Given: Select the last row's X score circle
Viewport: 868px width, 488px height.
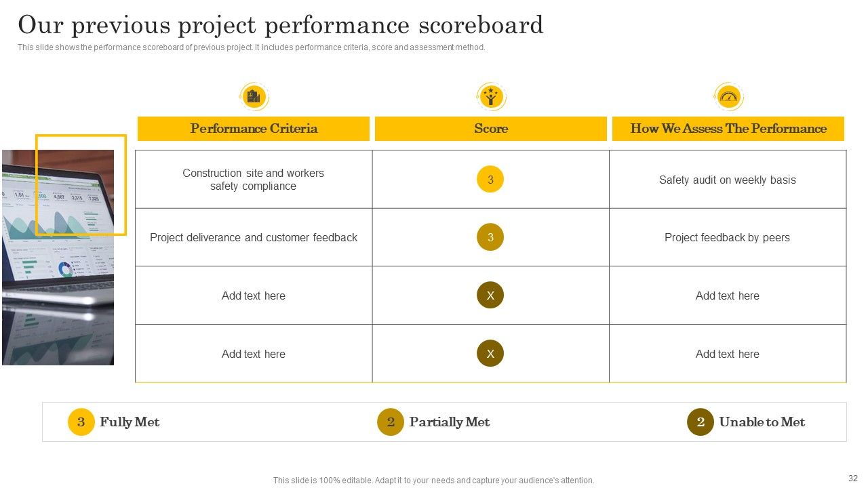Looking at the screenshot, I should 490,353.
